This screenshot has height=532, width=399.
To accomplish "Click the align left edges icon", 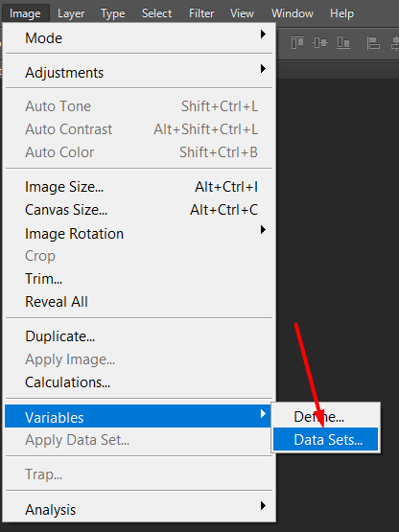I will click(373, 43).
